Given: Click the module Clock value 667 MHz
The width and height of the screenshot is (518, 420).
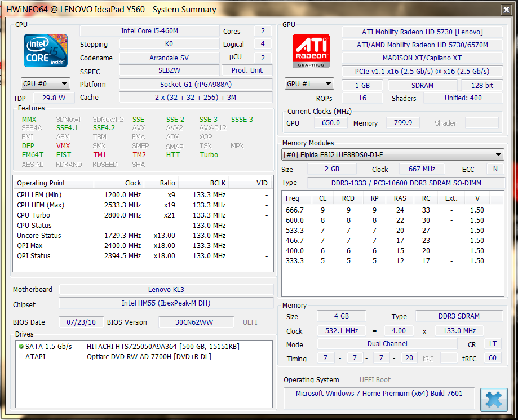Looking at the screenshot, I should (x=422, y=169).
